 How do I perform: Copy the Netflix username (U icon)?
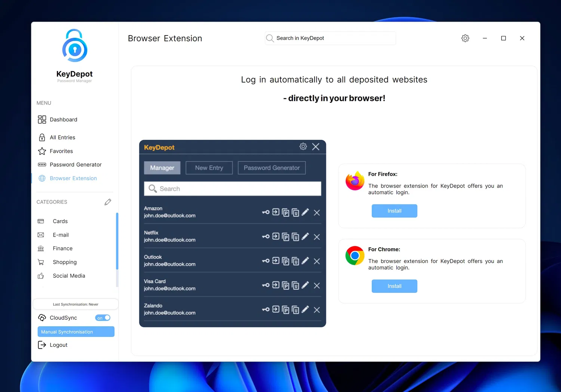tap(295, 237)
